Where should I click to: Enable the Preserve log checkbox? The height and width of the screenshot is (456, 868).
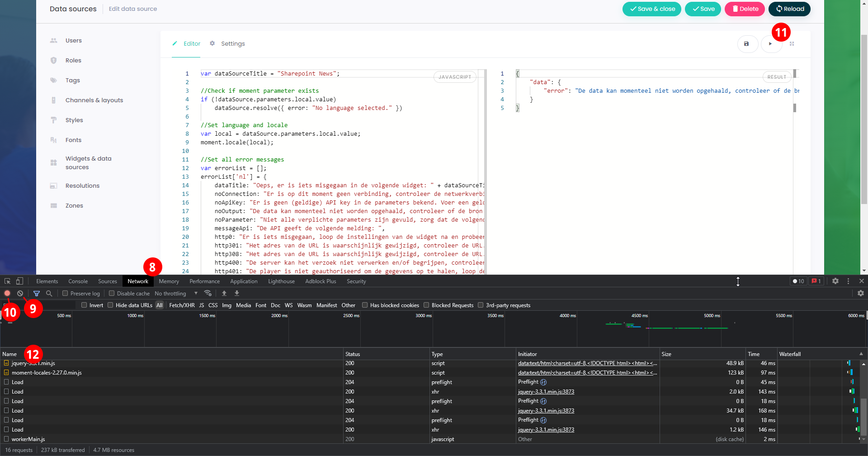point(65,294)
